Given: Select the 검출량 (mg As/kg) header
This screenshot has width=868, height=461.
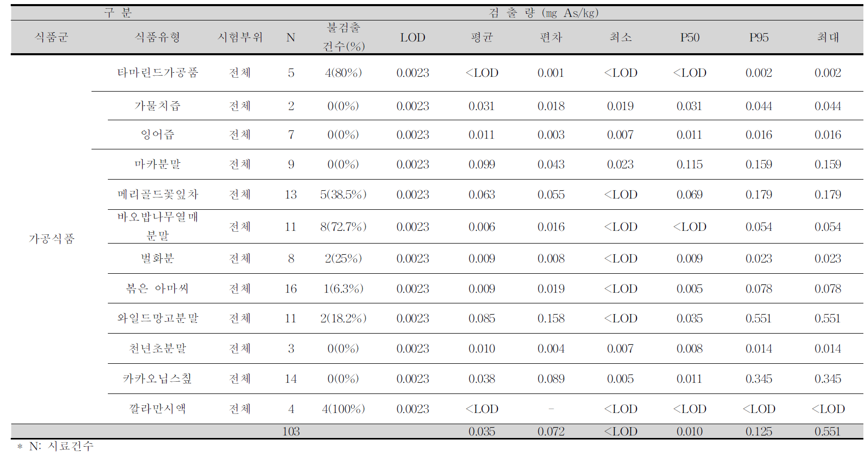Looking at the screenshot, I should 543,13.
